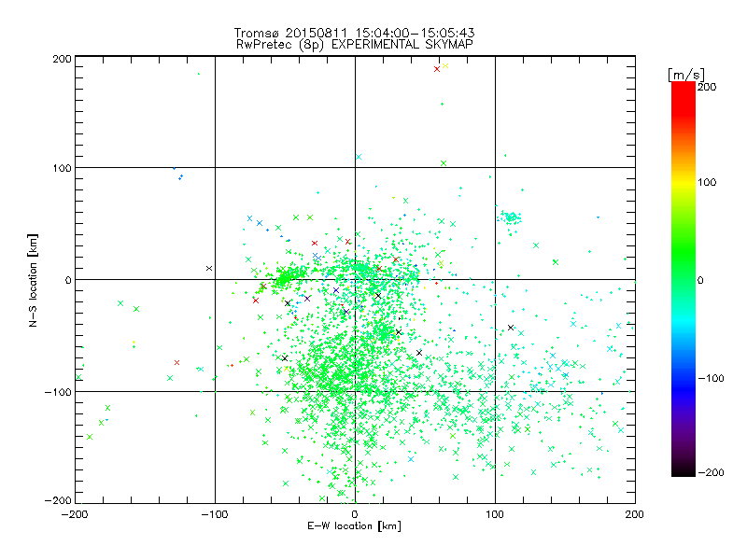Click the colorbar '0' label
This screenshot has height=560, width=747.
coord(700,281)
